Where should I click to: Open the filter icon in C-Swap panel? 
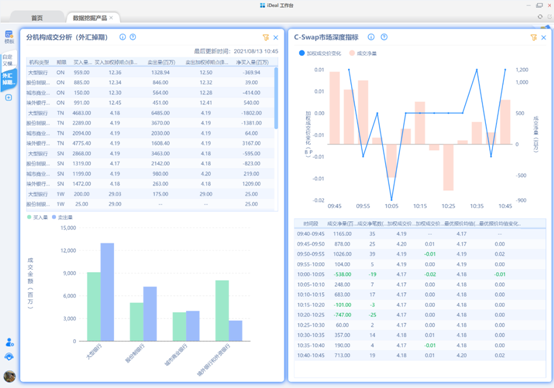(534, 37)
